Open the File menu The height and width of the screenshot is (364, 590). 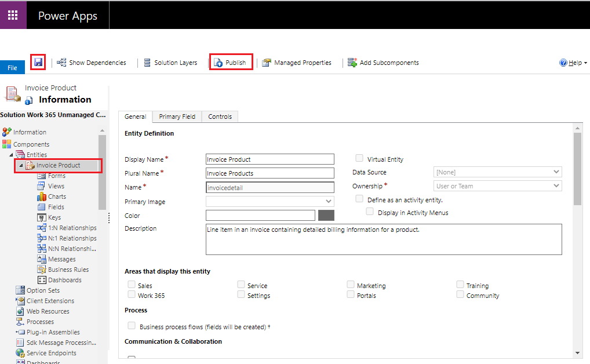point(12,67)
